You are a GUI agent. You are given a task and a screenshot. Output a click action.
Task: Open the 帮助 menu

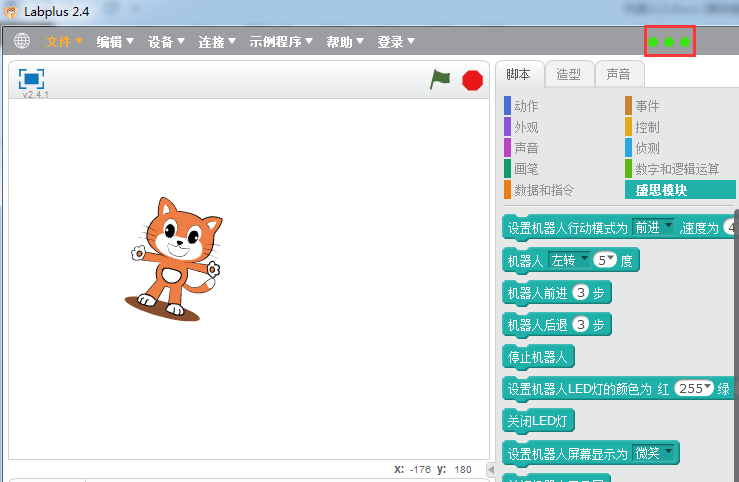[345, 41]
